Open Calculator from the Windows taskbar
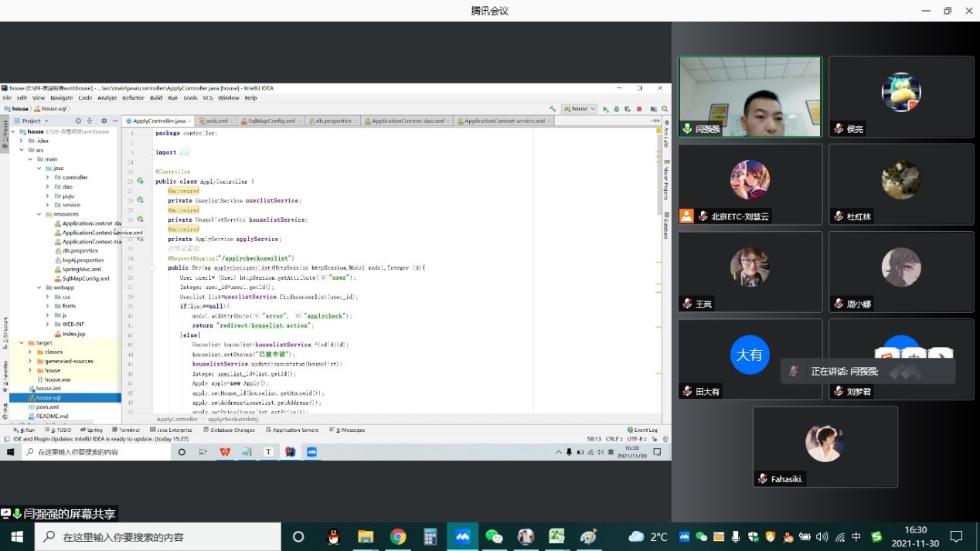This screenshot has width=980, height=551. click(430, 536)
